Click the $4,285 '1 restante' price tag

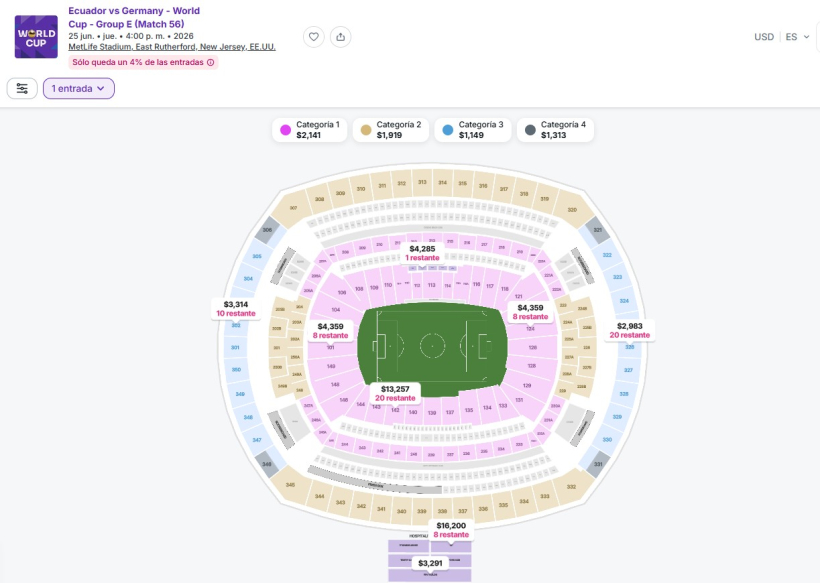(x=422, y=252)
